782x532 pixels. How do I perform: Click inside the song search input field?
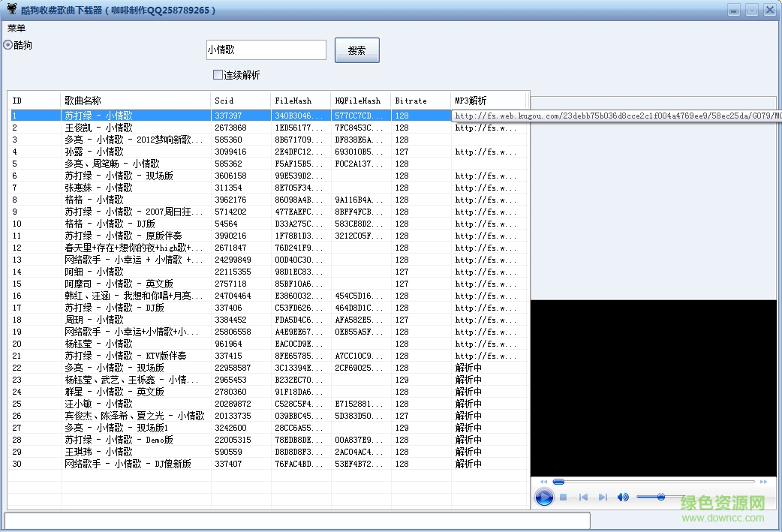(x=266, y=50)
